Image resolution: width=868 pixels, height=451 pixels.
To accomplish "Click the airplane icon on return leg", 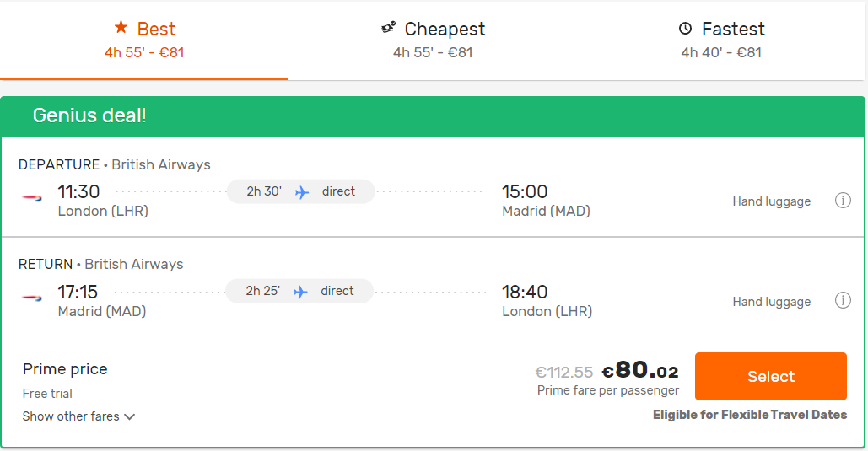I will [300, 292].
